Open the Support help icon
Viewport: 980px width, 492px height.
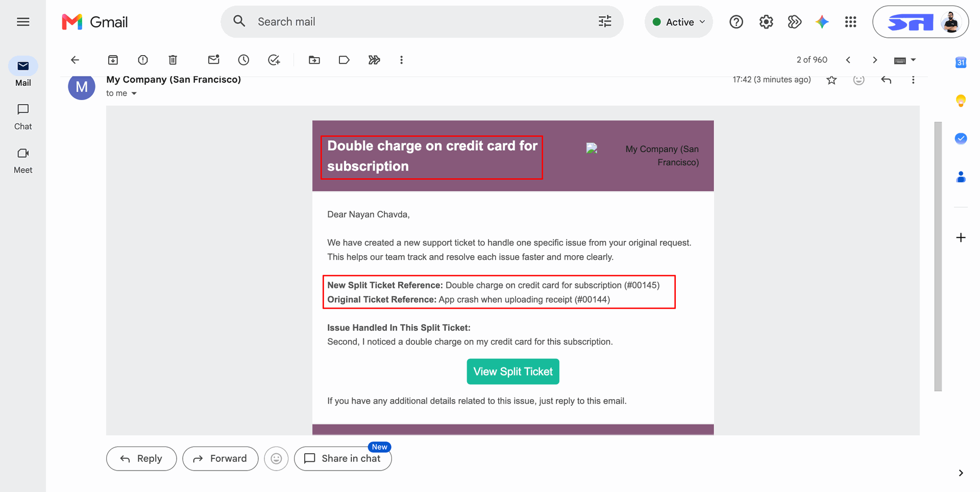coord(736,22)
